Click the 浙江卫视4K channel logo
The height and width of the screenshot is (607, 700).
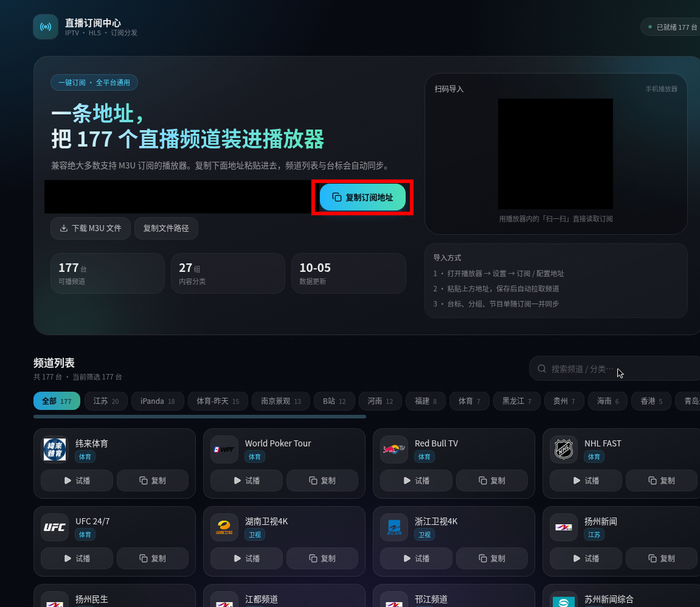click(394, 527)
